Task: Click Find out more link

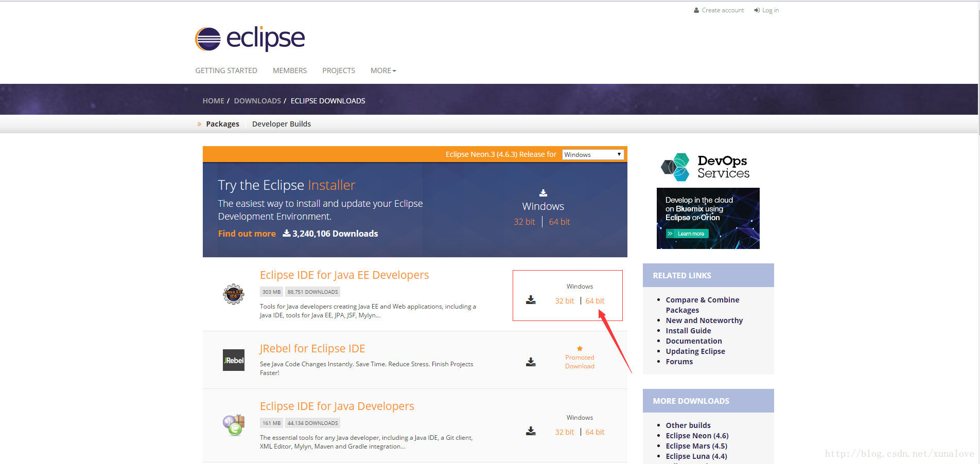Action: coord(247,234)
